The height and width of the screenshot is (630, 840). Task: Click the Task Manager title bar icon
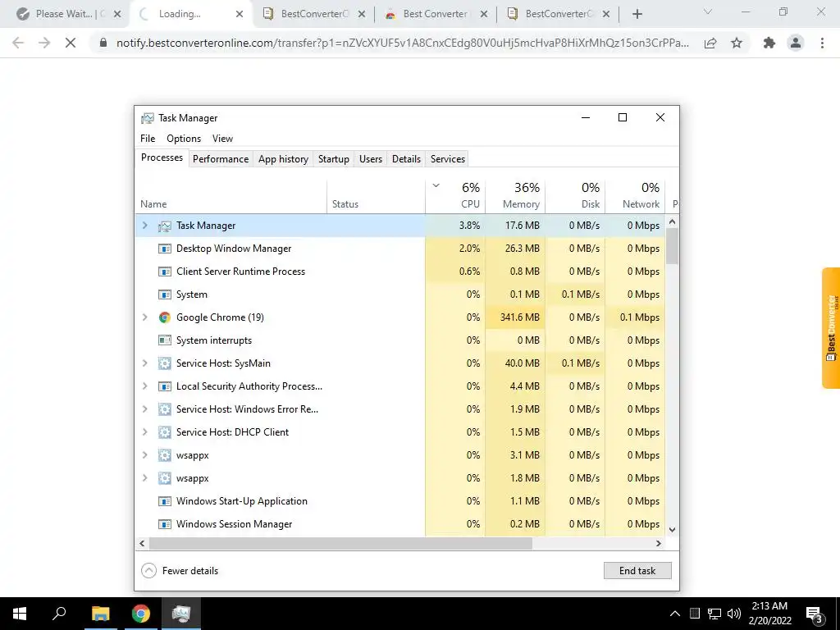coord(147,118)
